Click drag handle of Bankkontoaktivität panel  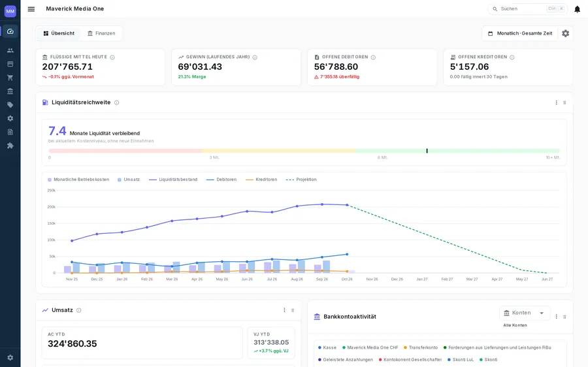pyautogui.click(x=564, y=317)
